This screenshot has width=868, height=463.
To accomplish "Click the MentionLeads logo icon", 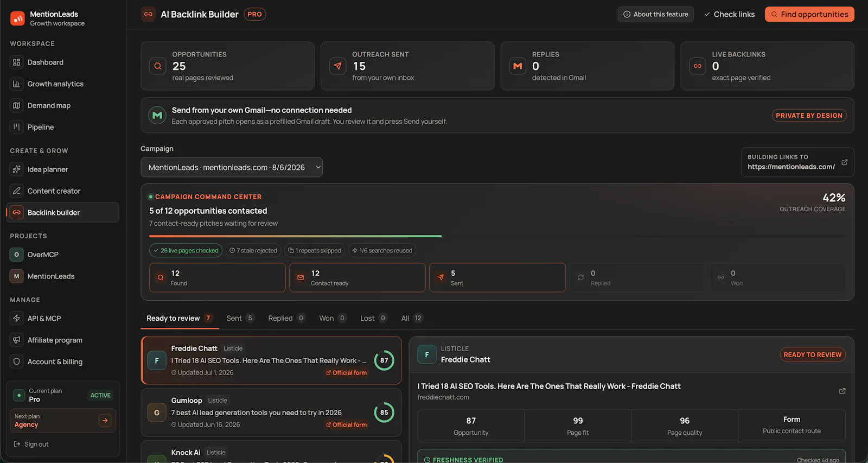I will [17, 18].
